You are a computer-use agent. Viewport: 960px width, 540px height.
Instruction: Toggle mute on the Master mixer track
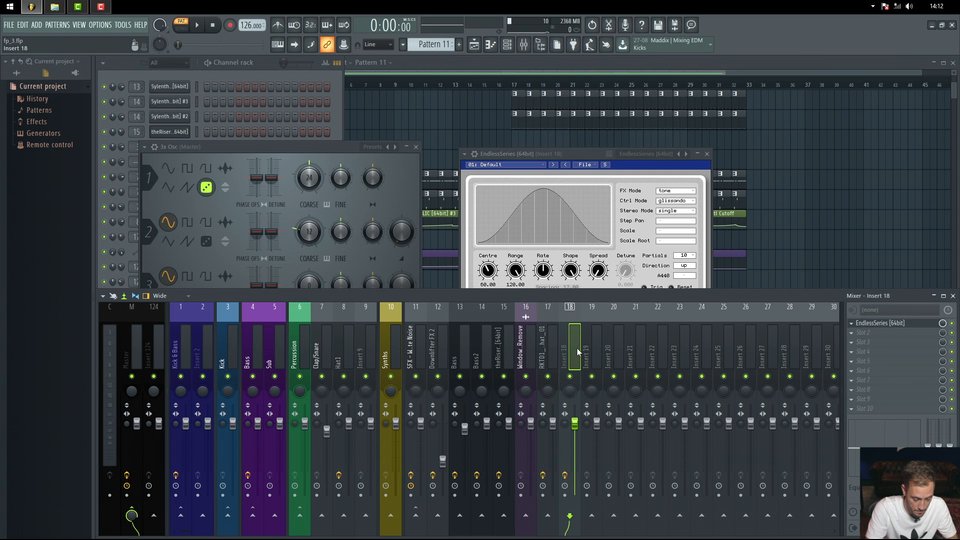tap(132, 377)
